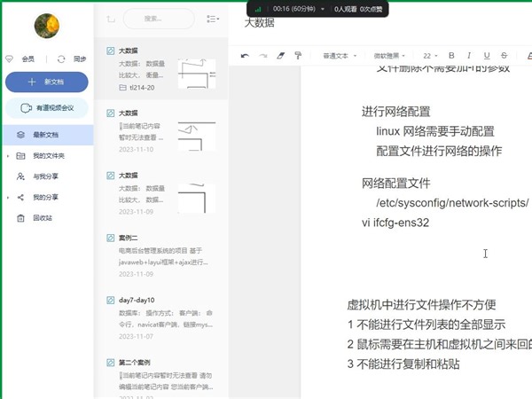Screen dimensions: 532x399
Task: Undo the last edit
Action: point(245,56)
